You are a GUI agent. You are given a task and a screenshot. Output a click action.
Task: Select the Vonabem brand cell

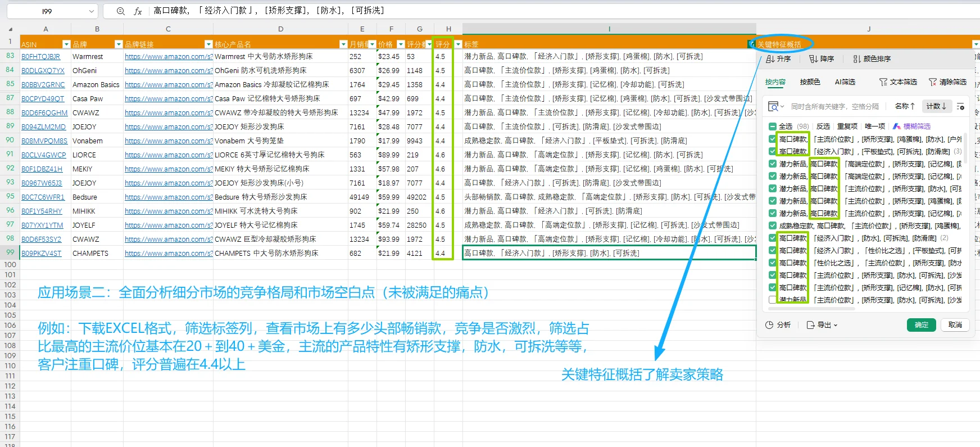tap(97, 141)
